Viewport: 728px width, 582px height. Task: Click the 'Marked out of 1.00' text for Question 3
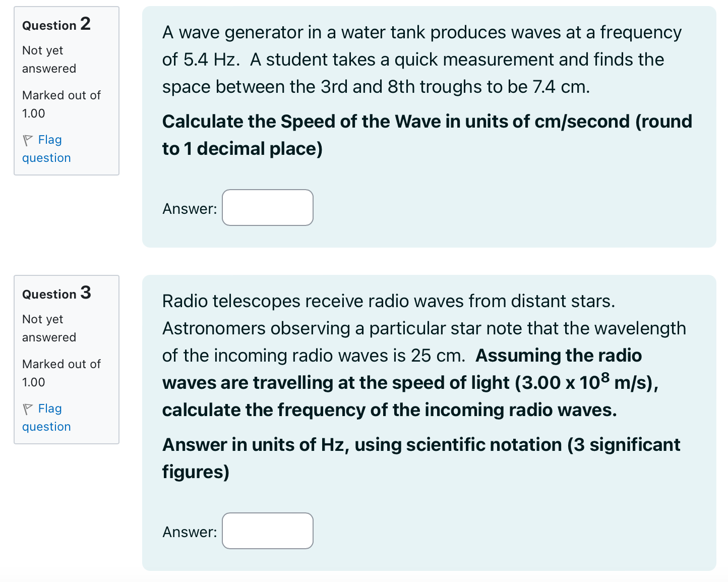point(60,373)
